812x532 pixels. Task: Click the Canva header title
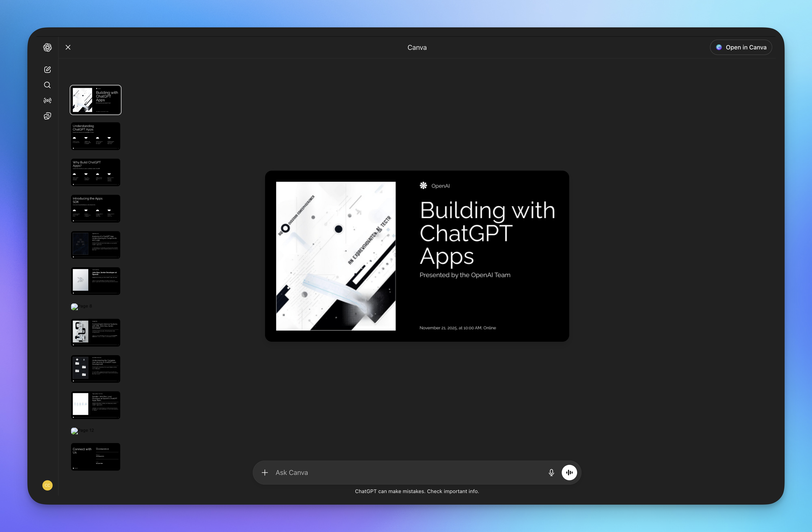point(416,47)
